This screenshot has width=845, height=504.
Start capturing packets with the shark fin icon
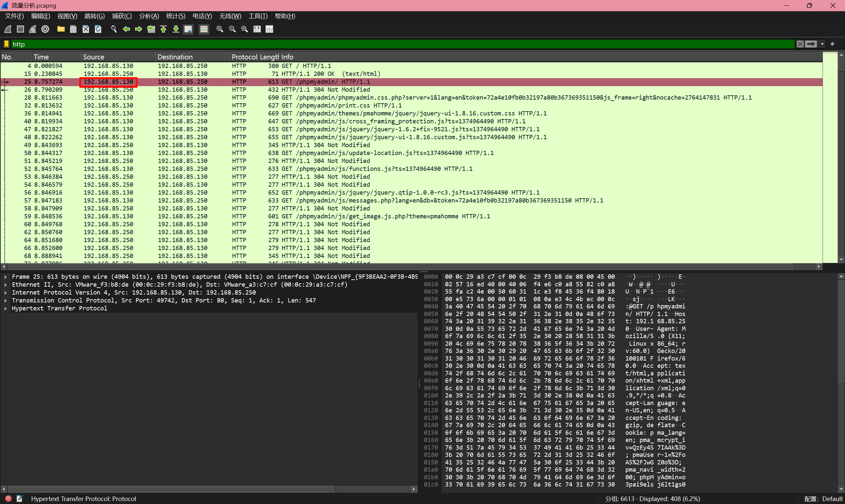8,29
